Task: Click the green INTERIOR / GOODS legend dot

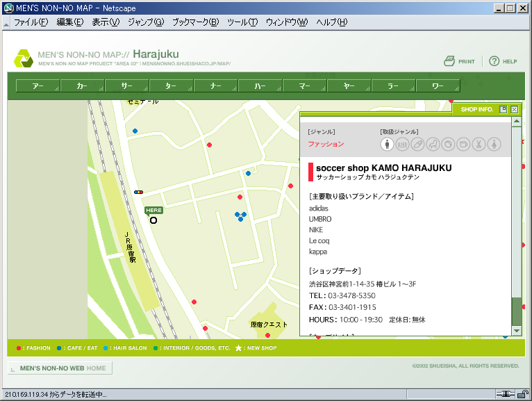Action: (x=156, y=348)
